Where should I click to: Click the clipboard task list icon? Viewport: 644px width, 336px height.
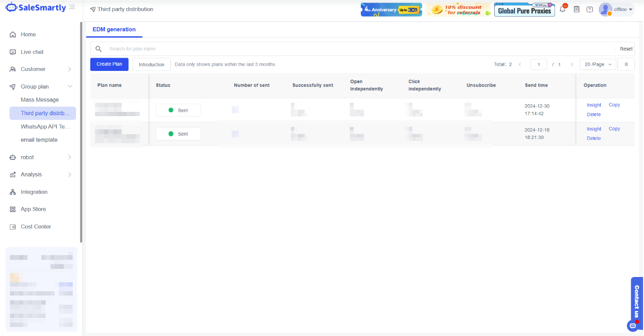coord(577,10)
